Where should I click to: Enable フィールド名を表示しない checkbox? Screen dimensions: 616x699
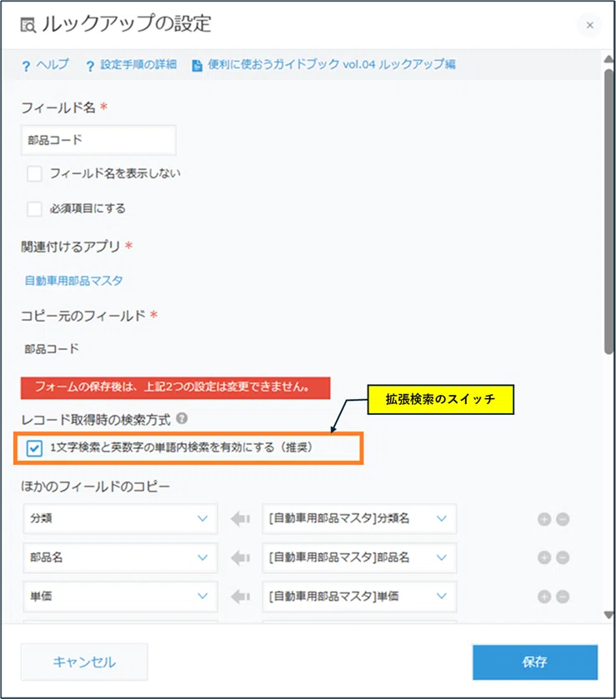34,174
